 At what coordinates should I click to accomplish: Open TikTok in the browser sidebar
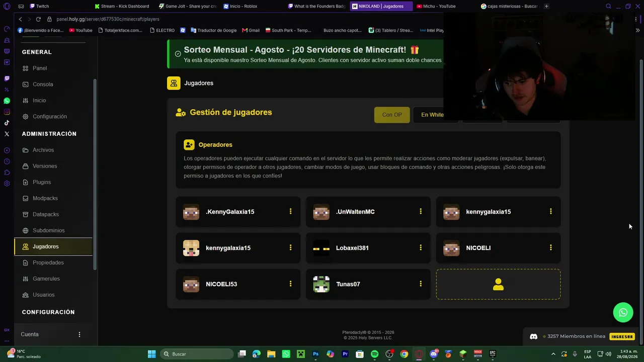[7, 123]
